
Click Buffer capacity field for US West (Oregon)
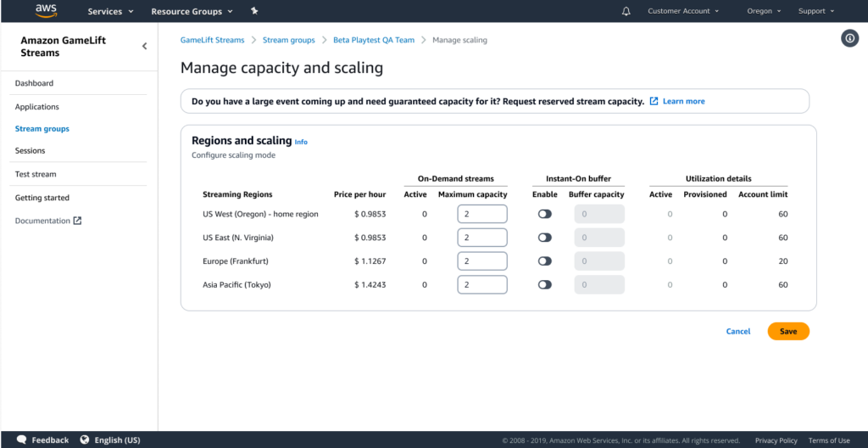pos(599,214)
